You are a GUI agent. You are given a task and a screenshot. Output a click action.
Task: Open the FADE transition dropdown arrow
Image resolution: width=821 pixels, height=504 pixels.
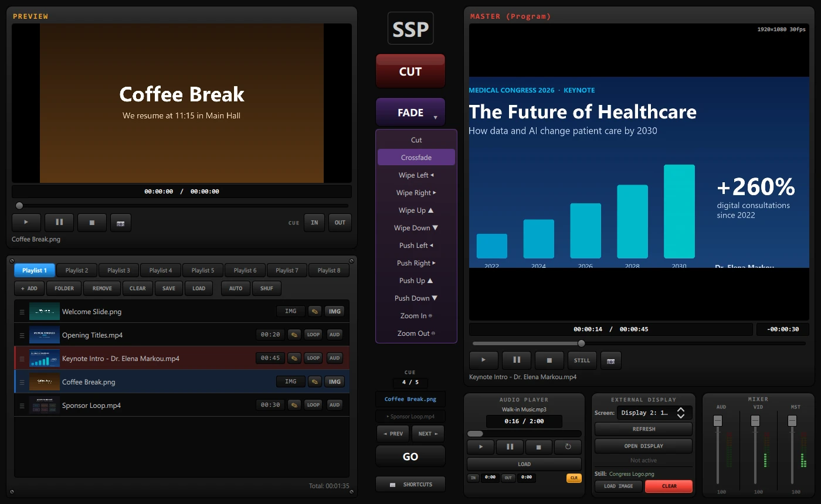[435, 117]
